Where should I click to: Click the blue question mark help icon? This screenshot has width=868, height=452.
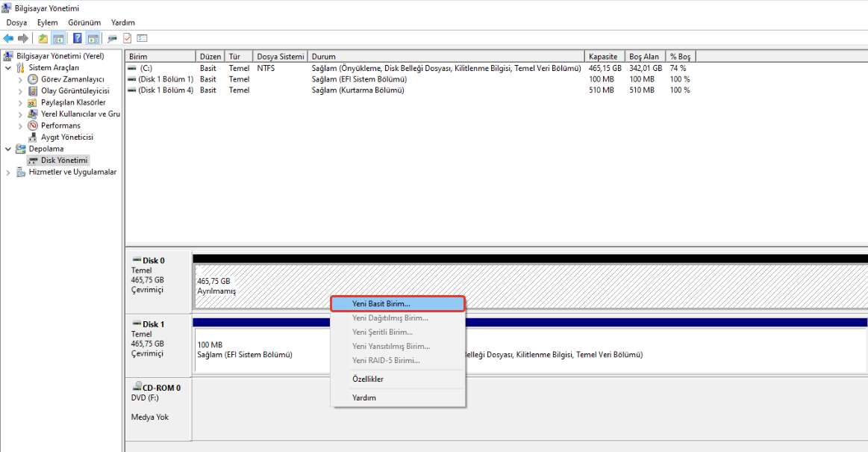click(77, 38)
